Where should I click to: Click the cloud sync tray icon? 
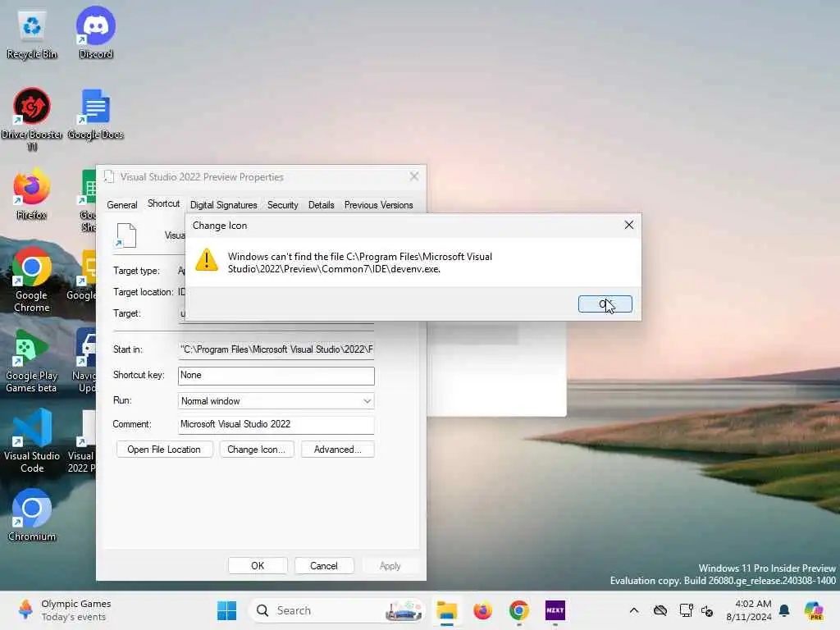[x=660, y=610]
